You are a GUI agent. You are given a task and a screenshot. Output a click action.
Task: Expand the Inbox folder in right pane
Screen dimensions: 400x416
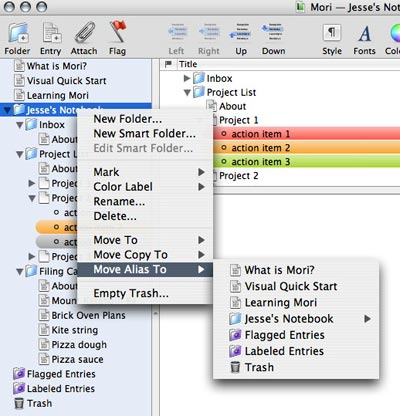pyautogui.click(x=187, y=78)
